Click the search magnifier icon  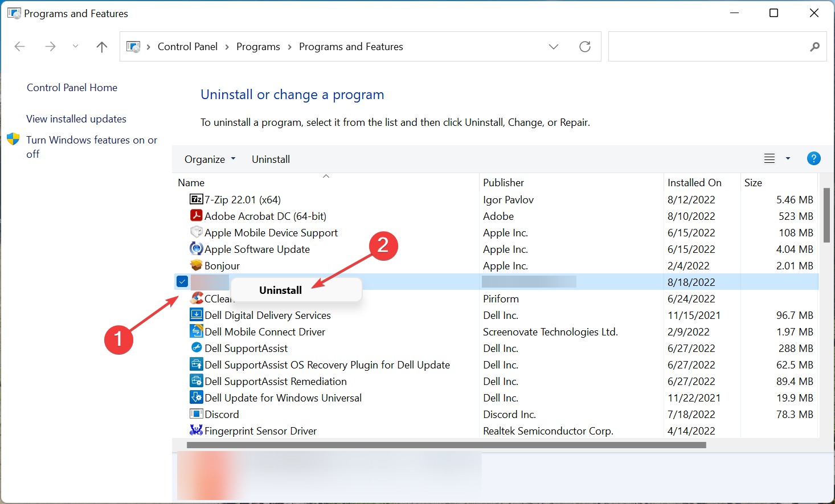pyautogui.click(x=815, y=47)
